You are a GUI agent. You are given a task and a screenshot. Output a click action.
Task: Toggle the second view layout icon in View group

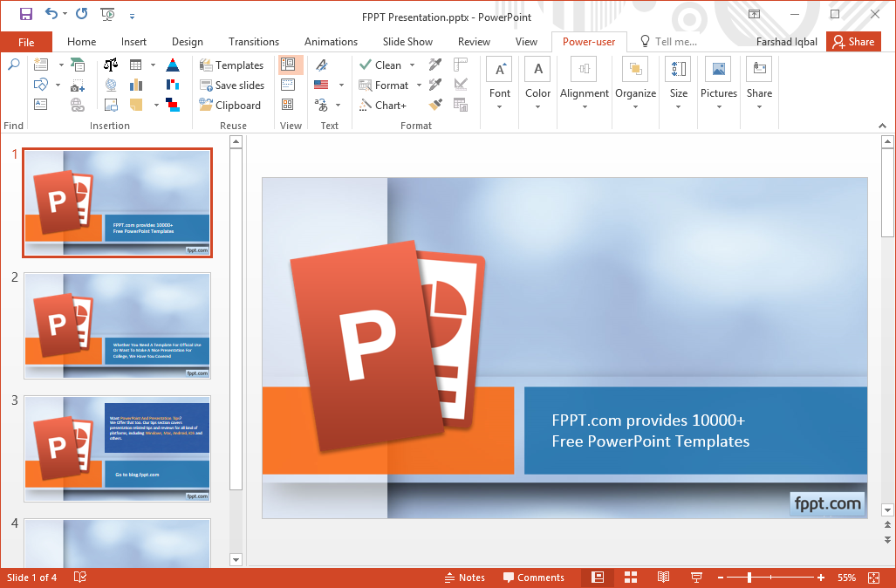(288, 85)
